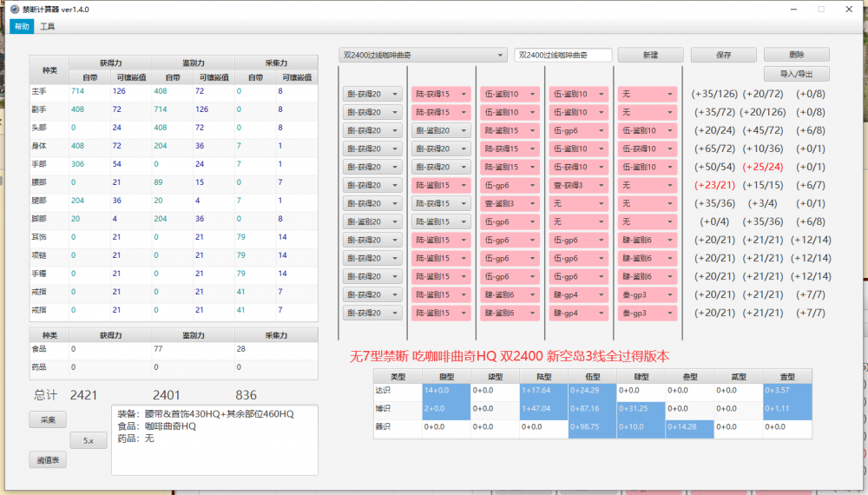Open 捌-获得20 dropdown in the (+35/126) row

tap(372, 94)
